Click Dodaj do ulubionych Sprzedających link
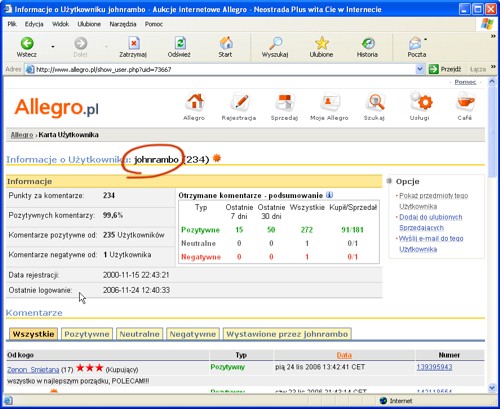The image size is (500, 409). tap(431, 222)
